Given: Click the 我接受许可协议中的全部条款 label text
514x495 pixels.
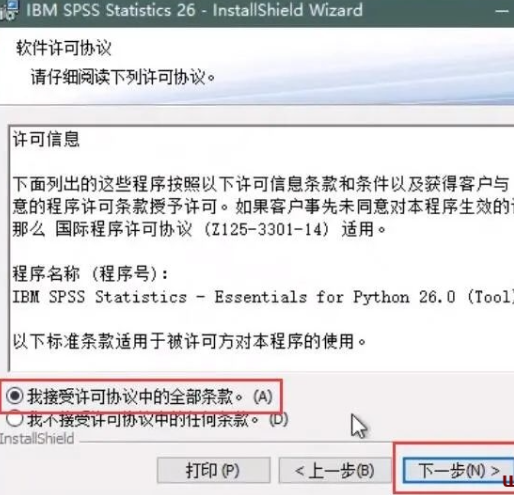Looking at the screenshot, I should [150, 397].
